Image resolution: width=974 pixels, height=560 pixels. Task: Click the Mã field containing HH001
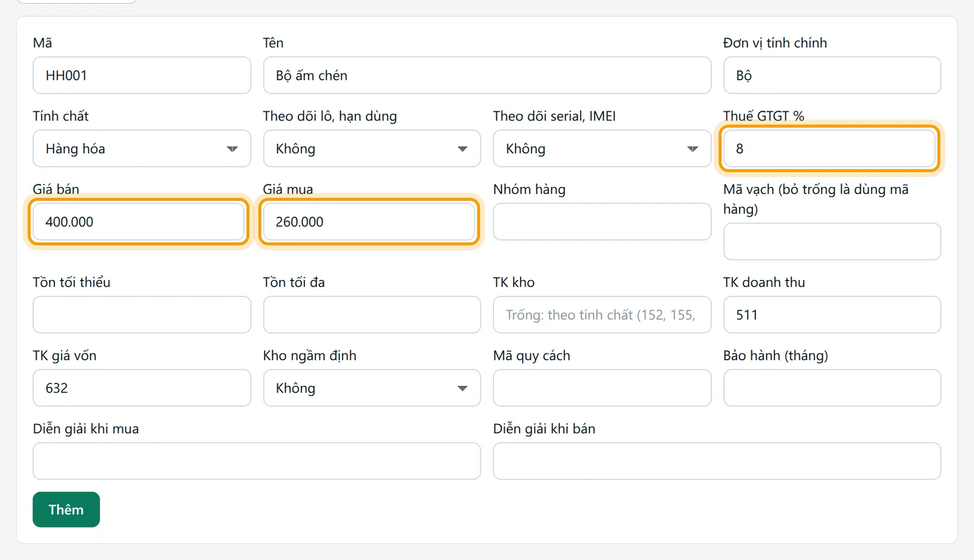(142, 75)
